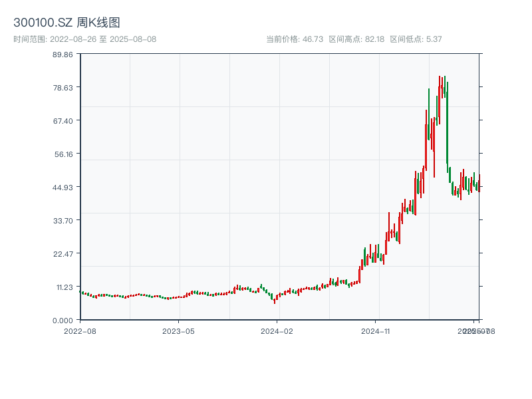The height and width of the screenshot is (399, 532).
Task: Click the period high '区间高点: 82.18'
Action: click(x=356, y=39)
